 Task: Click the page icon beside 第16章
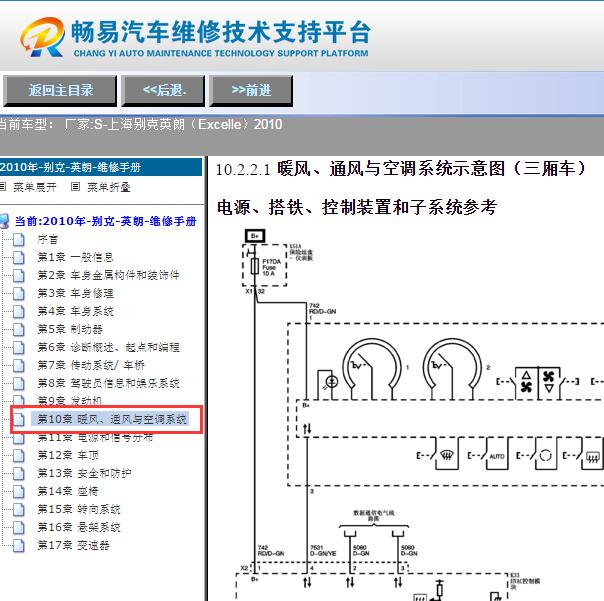coord(18,527)
